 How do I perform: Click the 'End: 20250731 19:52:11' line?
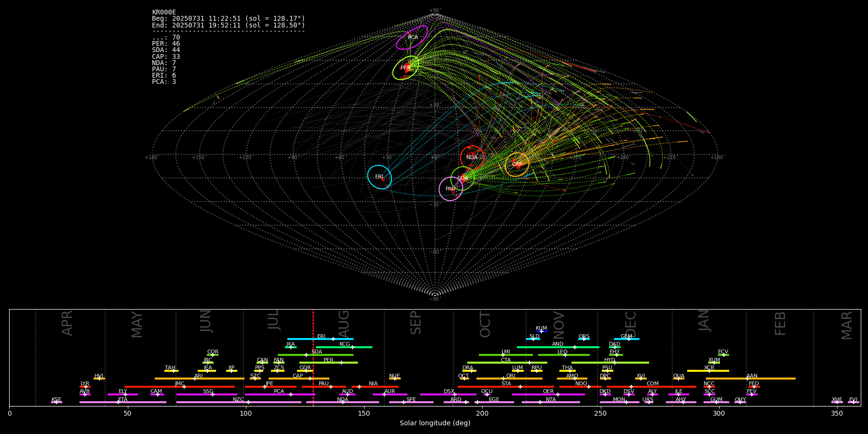(x=229, y=25)
